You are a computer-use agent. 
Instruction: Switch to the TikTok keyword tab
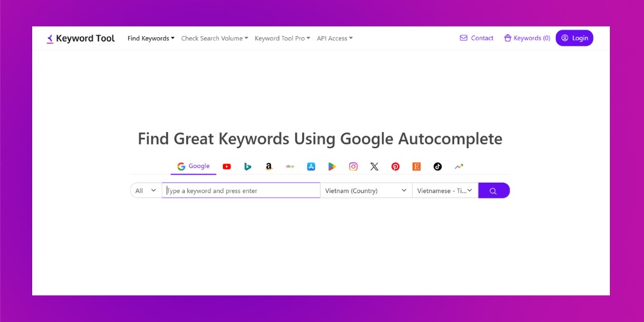(x=437, y=166)
